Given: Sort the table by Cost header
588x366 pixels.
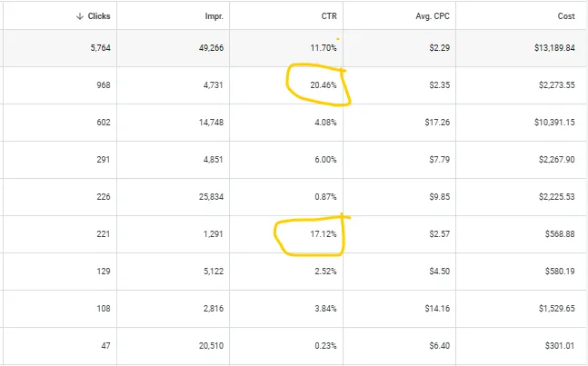Looking at the screenshot, I should (x=566, y=16).
